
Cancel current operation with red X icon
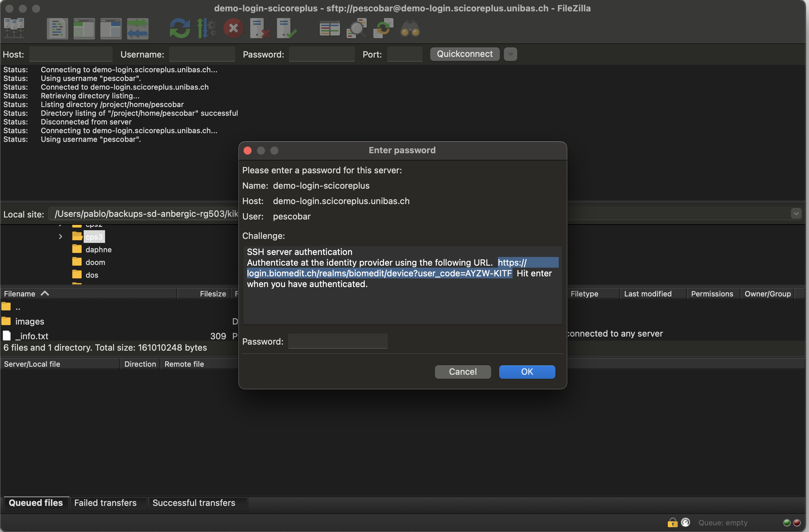[233, 28]
